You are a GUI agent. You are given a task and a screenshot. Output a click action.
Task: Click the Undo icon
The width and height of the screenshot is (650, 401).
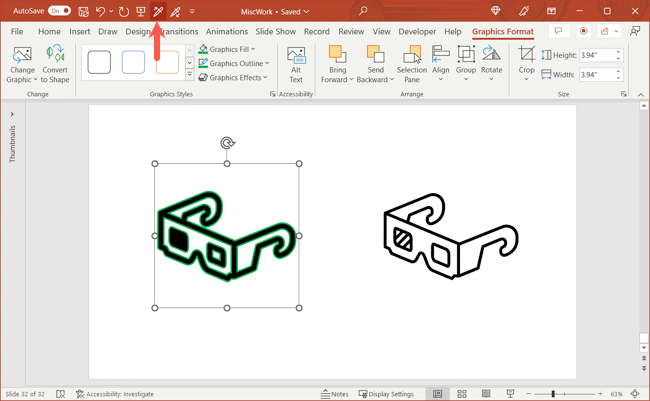[100, 11]
